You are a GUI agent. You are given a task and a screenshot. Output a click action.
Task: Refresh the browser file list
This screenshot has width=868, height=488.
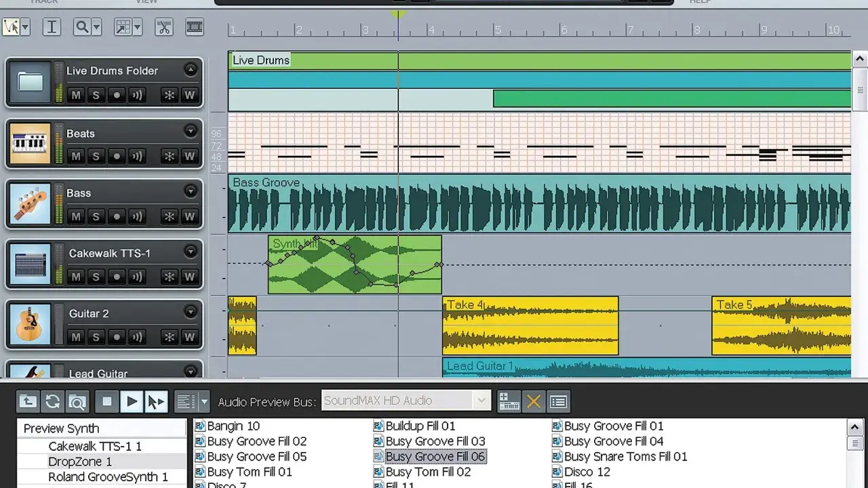[x=52, y=401]
